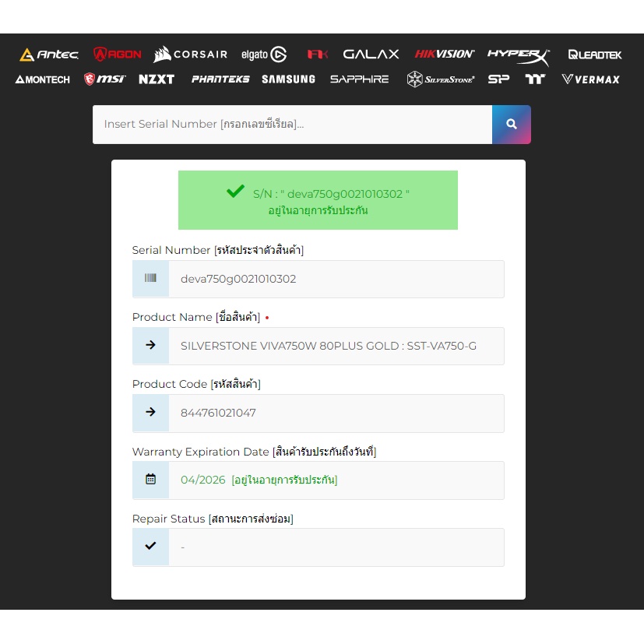Click the barcode icon beside serial number

[151, 279]
